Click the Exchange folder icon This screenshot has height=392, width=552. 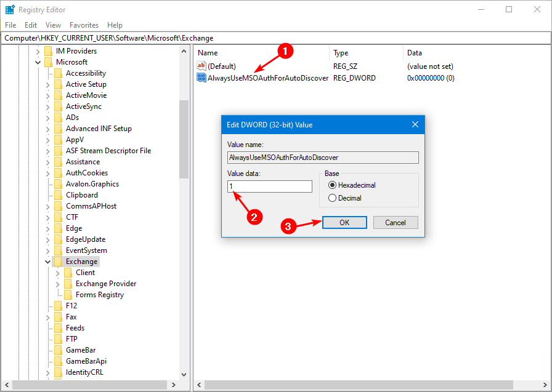[x=59, y=262]
